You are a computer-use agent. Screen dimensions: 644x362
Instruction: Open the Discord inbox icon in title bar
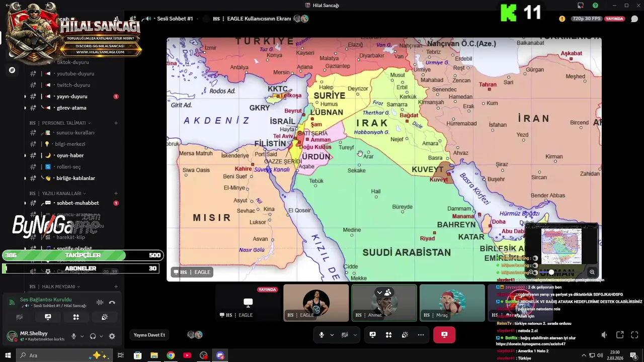(x=581, y=6)
